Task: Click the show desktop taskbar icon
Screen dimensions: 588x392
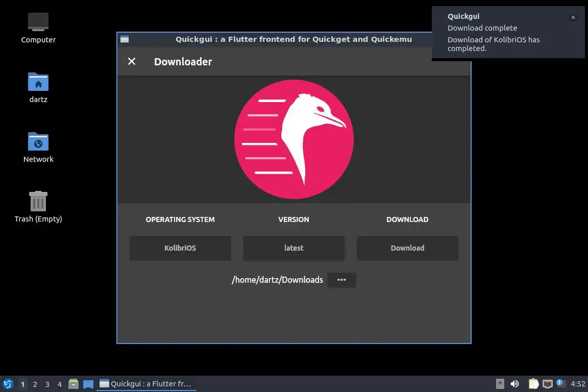Action: click(88, 384)
